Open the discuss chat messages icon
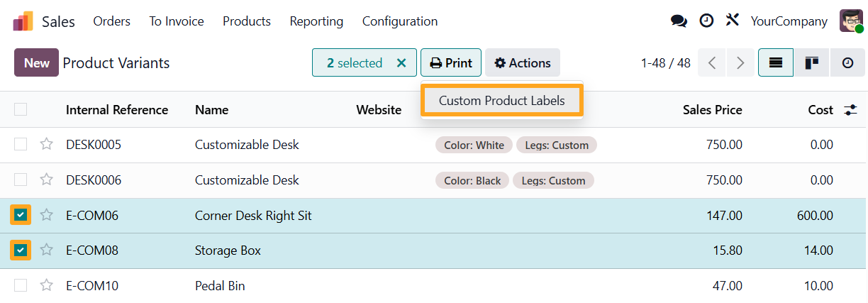Screen dimensions: 868x303 tap(679, 21)
